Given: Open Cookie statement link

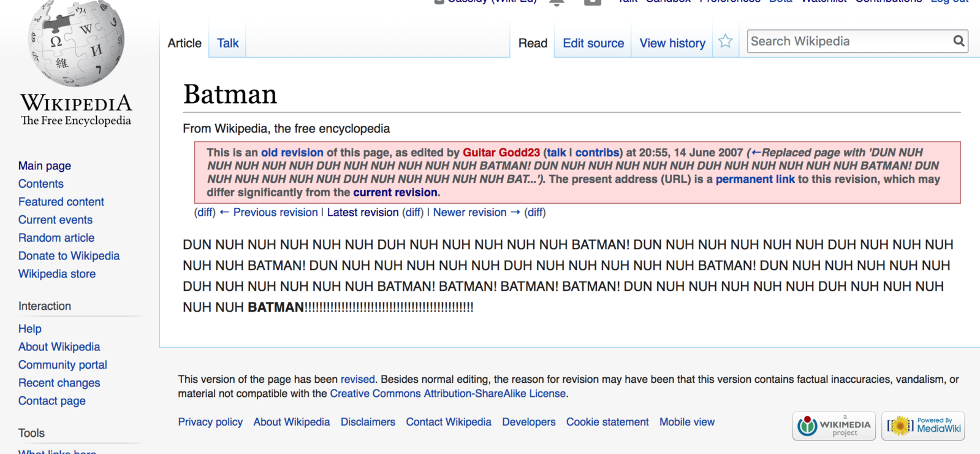Looking at the screenshot, I should [x=607, y=421].
